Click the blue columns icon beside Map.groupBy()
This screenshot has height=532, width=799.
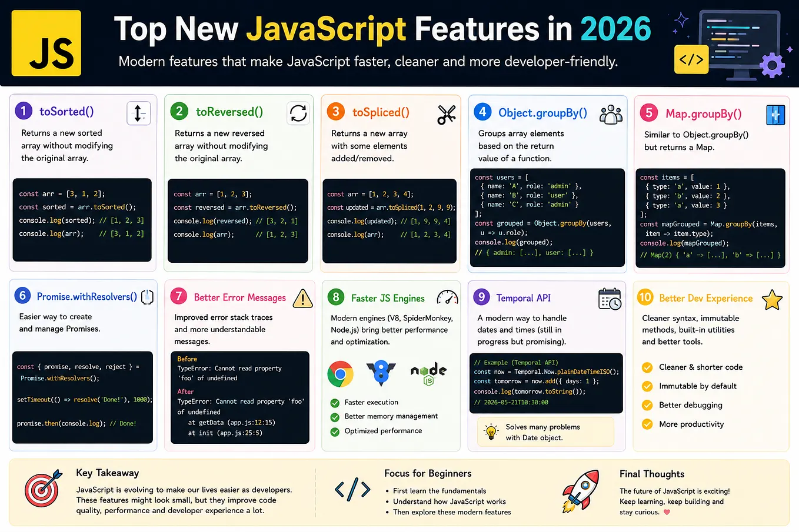pyautogui.click(x=775, y=115)
